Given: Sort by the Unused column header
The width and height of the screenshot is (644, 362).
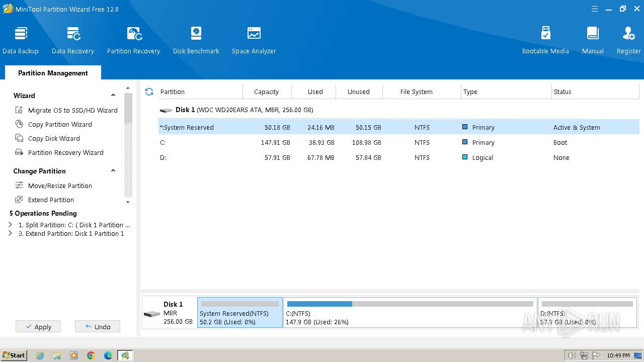Looking at the screenshot, I should pyautogui.click(x=359, y=92).
